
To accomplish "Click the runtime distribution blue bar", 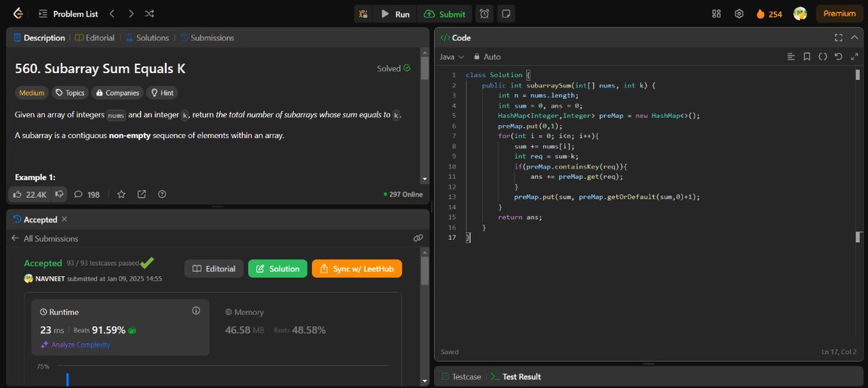I will tap(67, 379).
